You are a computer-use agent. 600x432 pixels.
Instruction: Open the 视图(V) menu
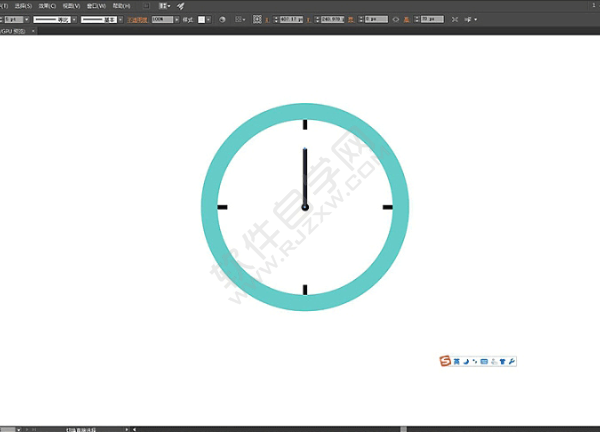71,6
